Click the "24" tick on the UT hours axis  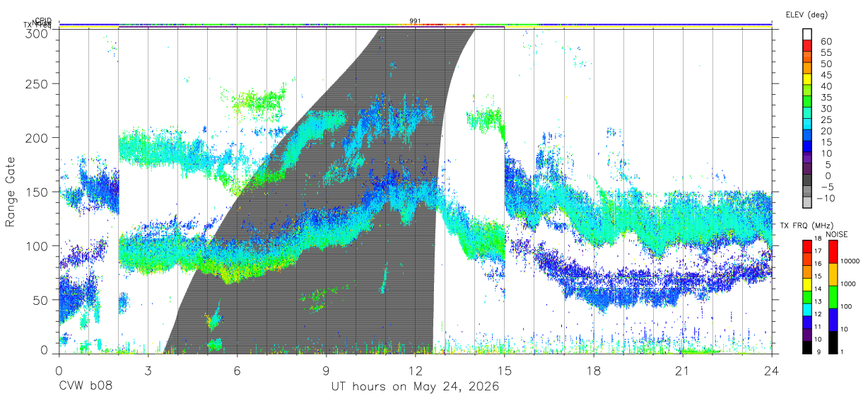(771, 371)
